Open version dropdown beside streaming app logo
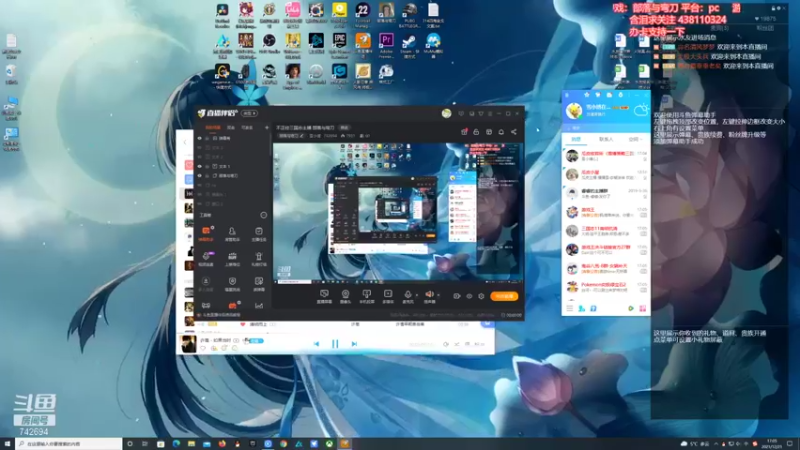This screenshot has height=450, width=800. 249,113
